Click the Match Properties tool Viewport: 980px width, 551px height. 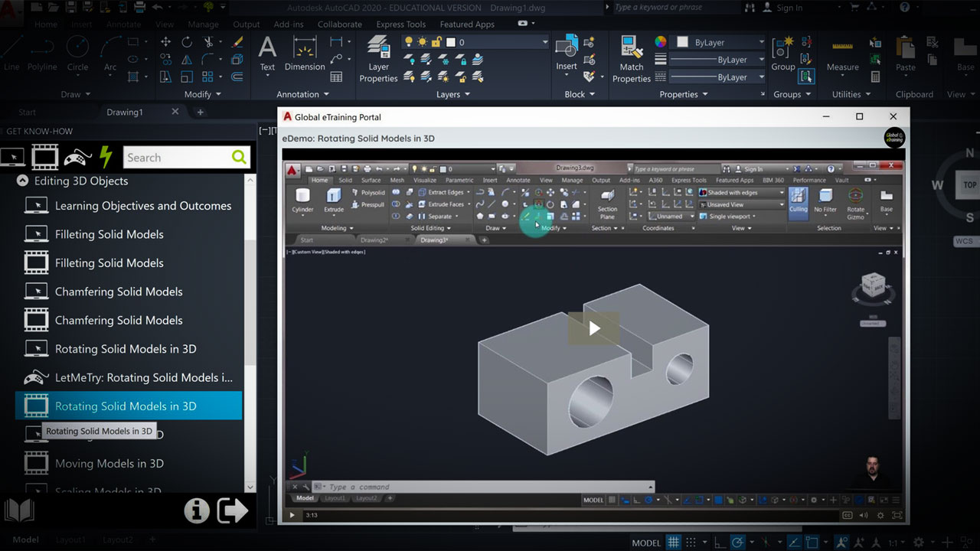(632, 58)
